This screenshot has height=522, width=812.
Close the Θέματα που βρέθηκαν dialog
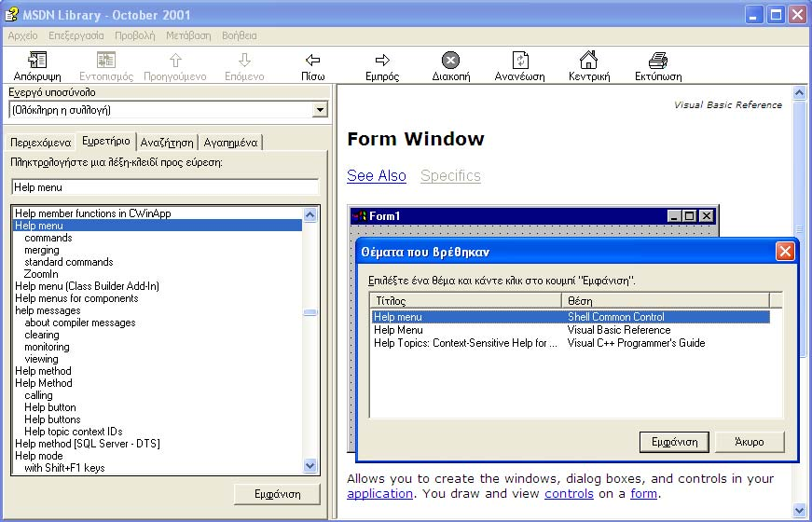click(785, 252)
